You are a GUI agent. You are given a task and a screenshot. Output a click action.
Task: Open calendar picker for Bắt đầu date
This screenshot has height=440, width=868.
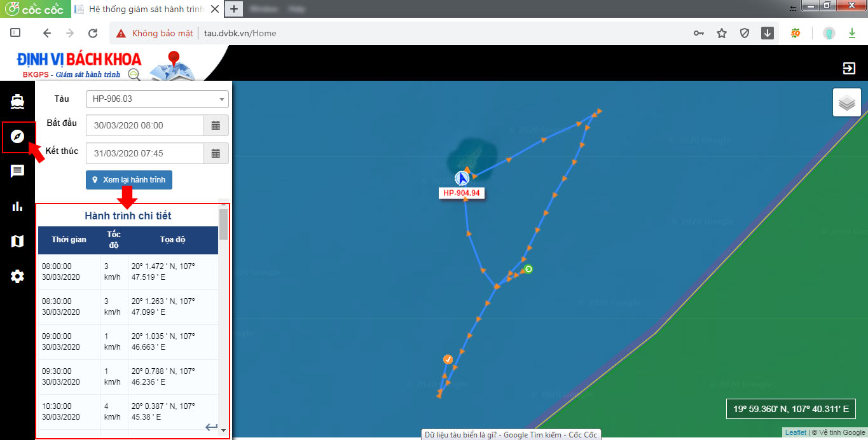tap(216, 125)
